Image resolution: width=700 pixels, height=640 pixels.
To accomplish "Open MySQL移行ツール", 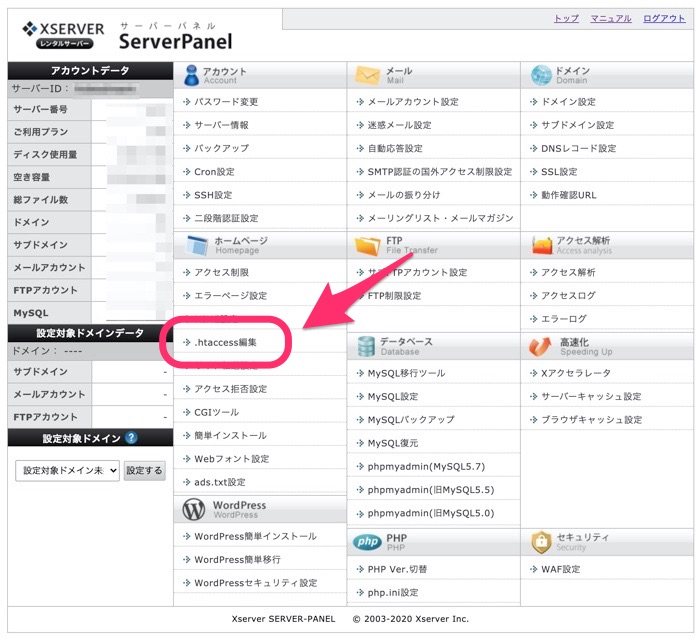I will 406,373.
